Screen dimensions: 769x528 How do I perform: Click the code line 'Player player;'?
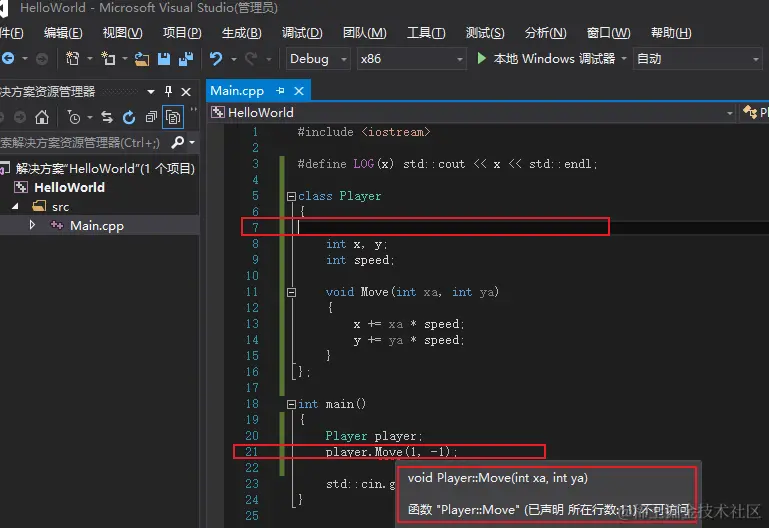pyautogui.click(x=374, y=436)
